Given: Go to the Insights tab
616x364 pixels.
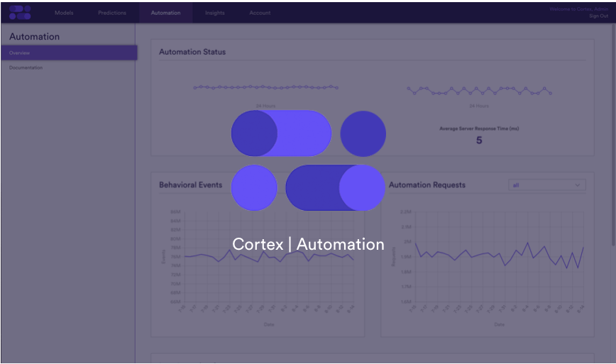Looking at the screenshot, I should [215, 13].
